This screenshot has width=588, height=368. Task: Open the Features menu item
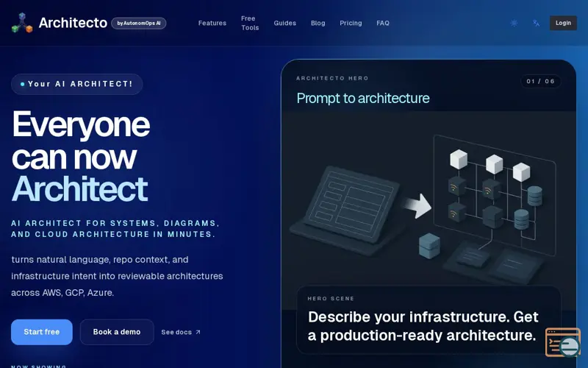coord(212,23)
